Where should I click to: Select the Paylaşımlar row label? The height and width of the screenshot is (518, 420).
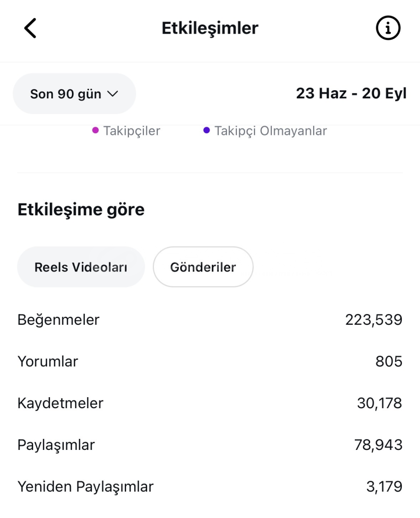[x=56, y=445]
